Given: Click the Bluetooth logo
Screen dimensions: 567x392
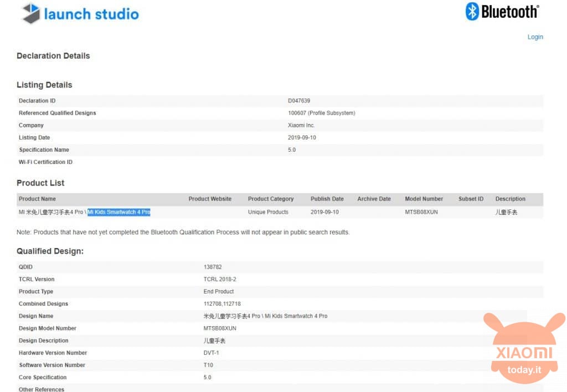Looking at the screenshot, I should pyautogui.click(x=502, y=12).
